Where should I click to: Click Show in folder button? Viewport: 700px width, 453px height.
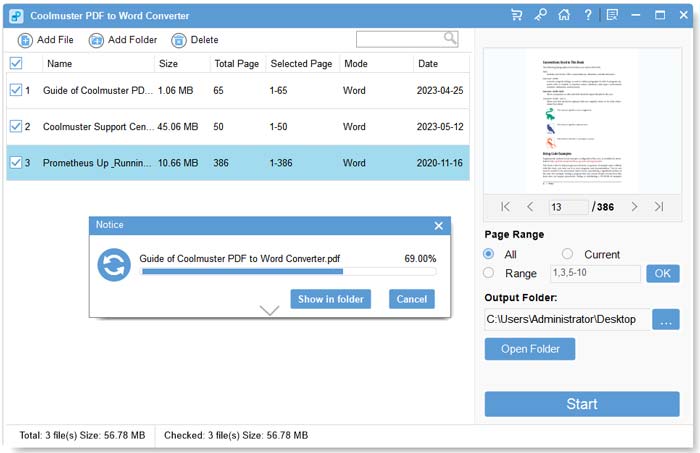tap(331, 299)
